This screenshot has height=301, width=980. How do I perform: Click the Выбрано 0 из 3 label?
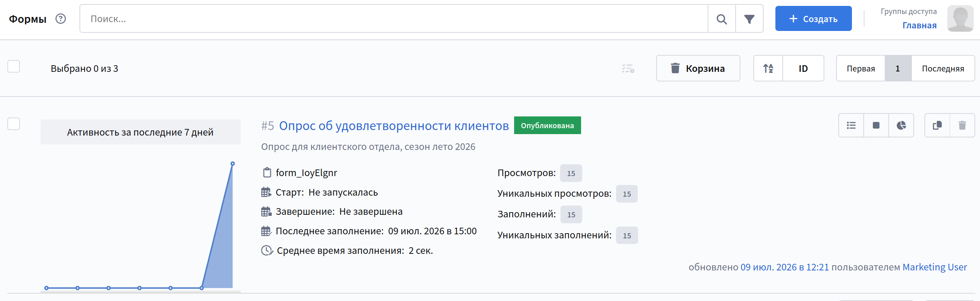84,69
